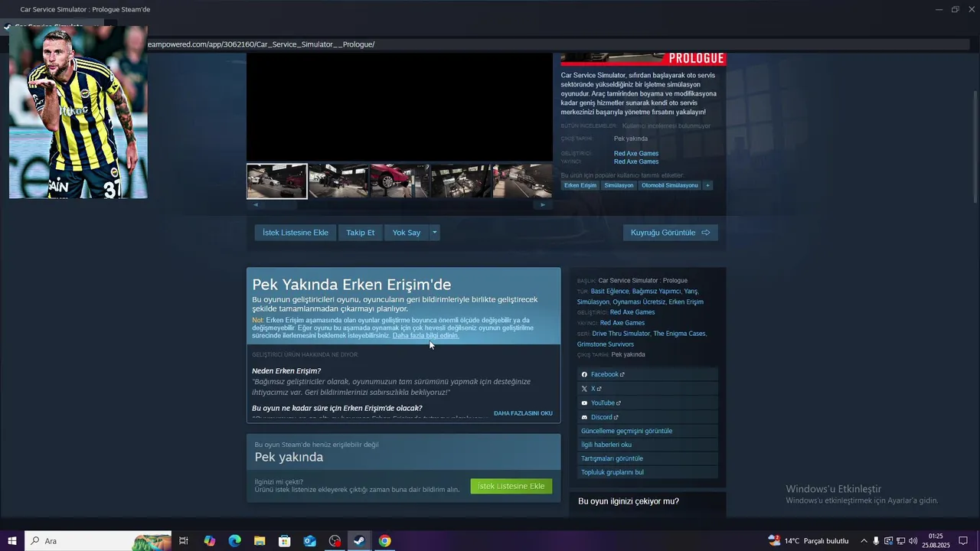Image resolution: width=980 pixels, height=551 pixels.
Task: Click the plus icon to add a tag
Action: 707,185
